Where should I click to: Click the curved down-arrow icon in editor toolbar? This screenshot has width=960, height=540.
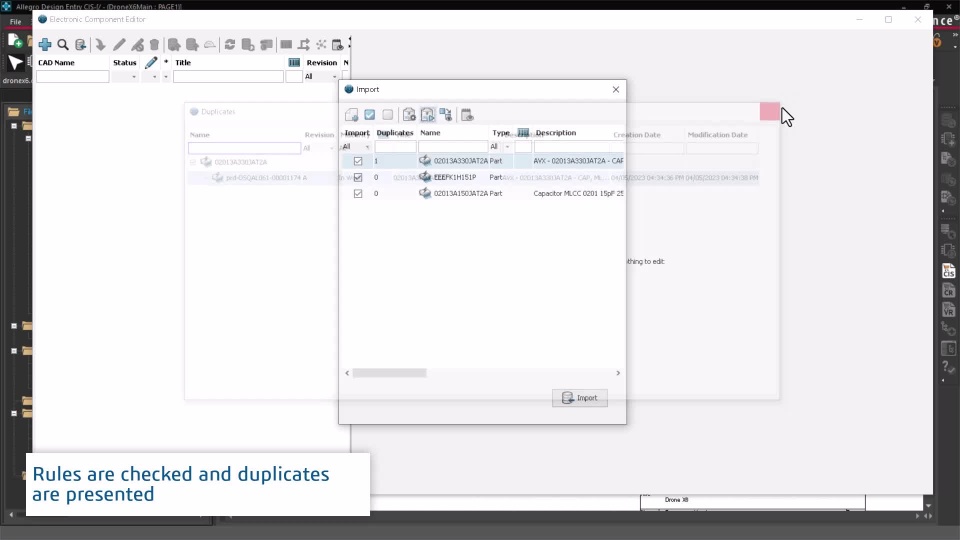point(100,44)
